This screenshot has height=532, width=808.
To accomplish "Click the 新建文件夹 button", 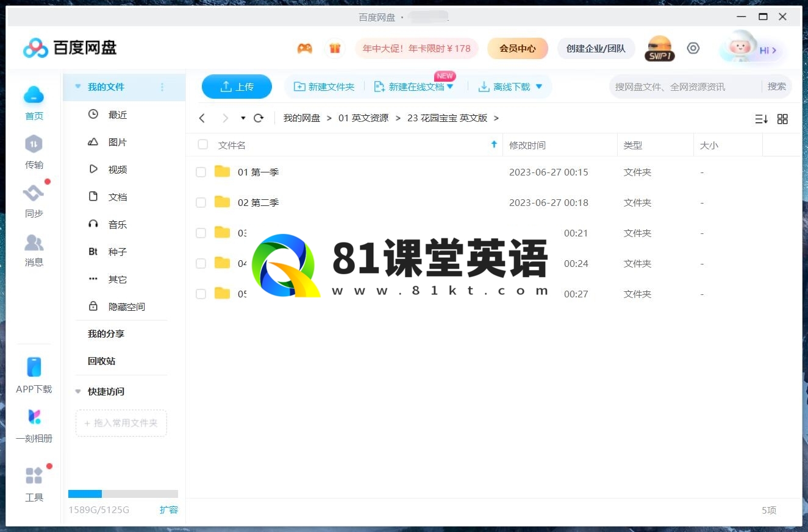I will tap(324, 87).
